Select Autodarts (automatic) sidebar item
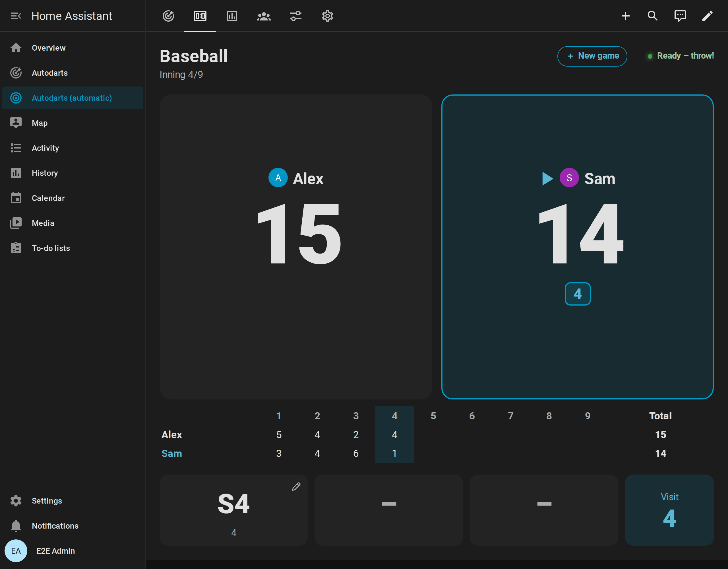The height and width of the screenshot is (569, 728). [x=73, y=98]
